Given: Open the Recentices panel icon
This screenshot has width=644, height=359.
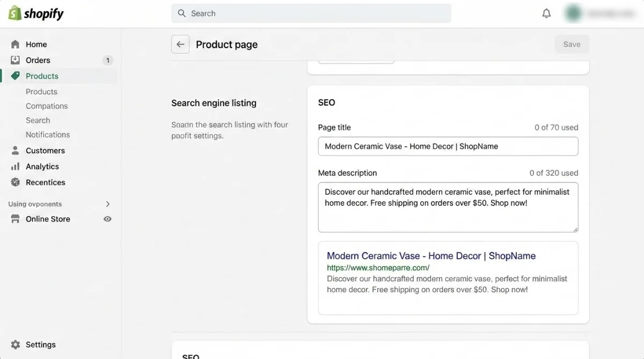Looking at the screenshot, I should coord(15,182).
